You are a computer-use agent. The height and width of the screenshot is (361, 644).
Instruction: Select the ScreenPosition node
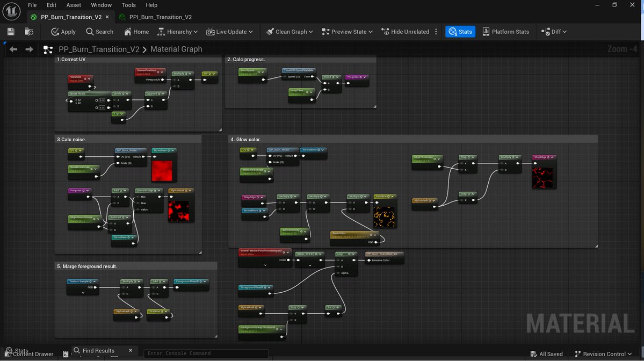pyautogui.click(x=150, y=75)
